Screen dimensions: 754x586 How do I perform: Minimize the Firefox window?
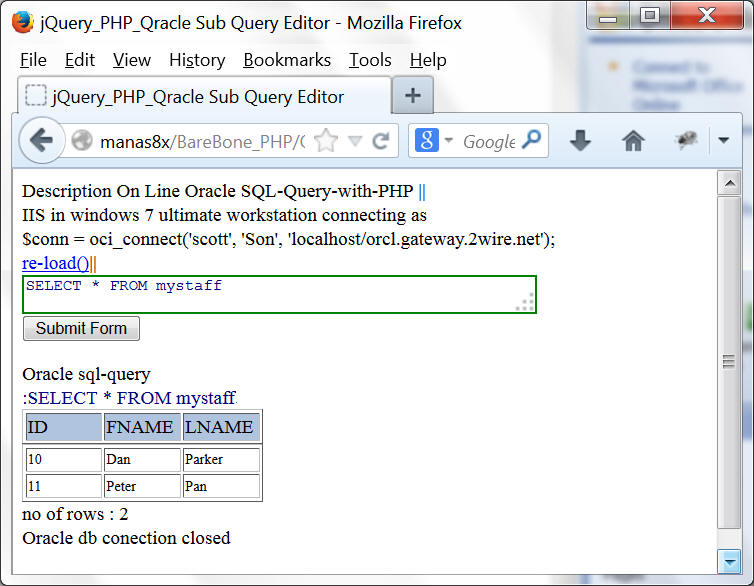click(x=608, y=16)
